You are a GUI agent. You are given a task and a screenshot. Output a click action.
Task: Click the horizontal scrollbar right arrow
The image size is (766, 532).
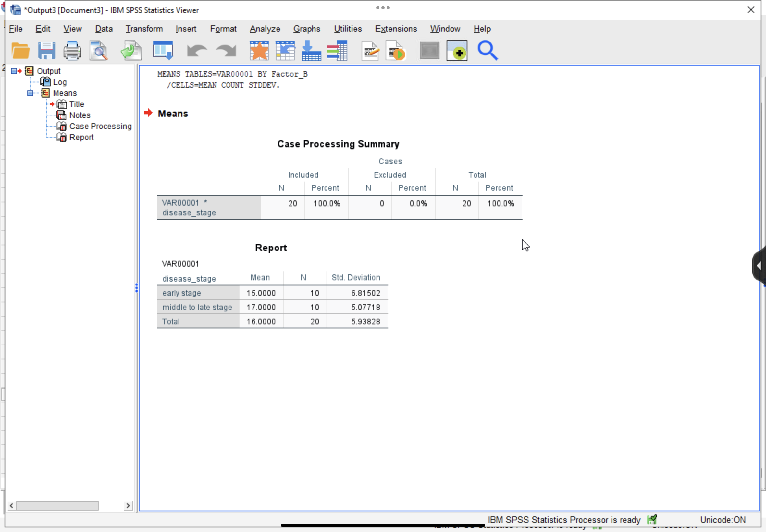[129, 505]
